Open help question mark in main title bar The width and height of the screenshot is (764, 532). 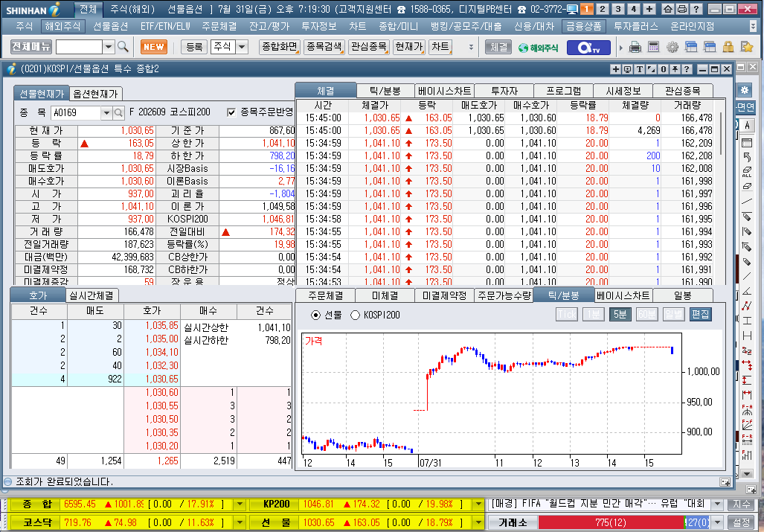(x=696, y=9)
